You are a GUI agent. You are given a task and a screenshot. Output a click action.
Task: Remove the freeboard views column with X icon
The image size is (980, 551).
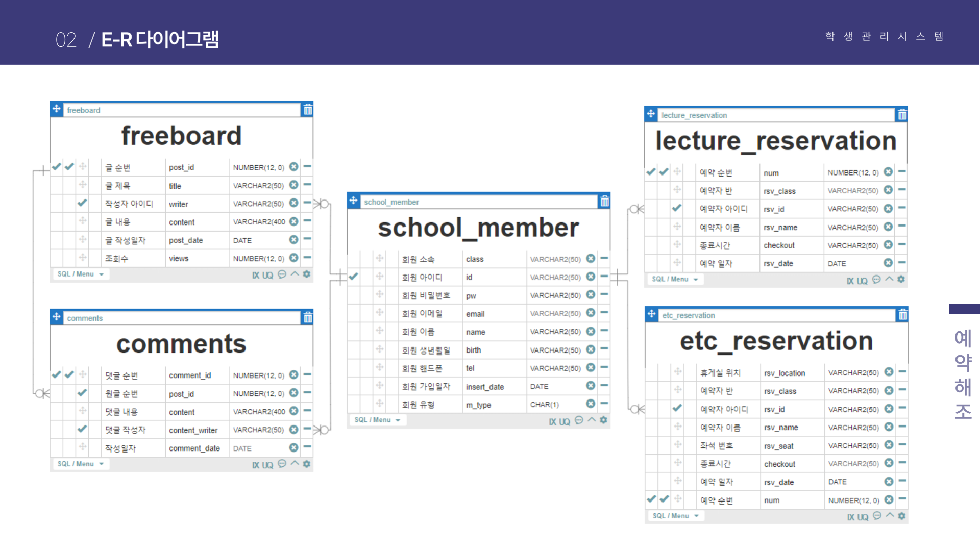[293, 258]
